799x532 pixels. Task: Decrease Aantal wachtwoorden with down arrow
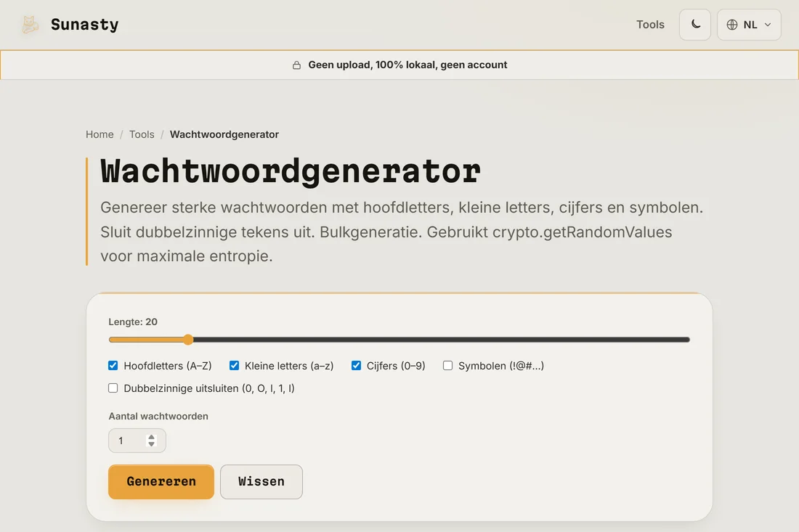pos(151,444)
